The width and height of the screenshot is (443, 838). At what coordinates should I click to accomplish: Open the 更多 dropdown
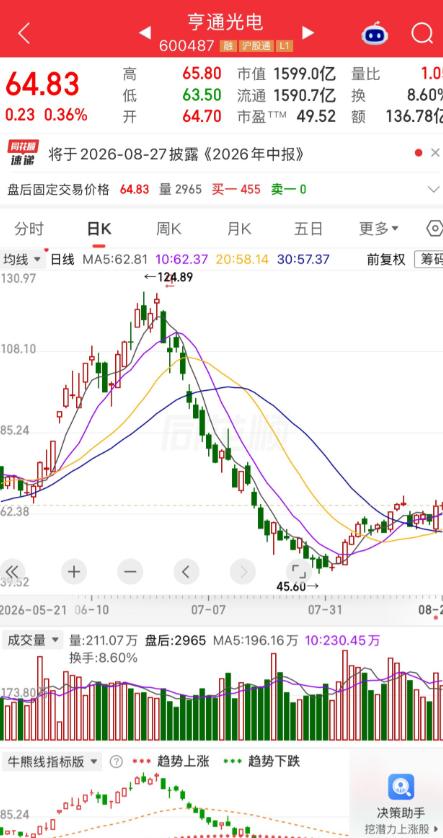click(379, 229)
